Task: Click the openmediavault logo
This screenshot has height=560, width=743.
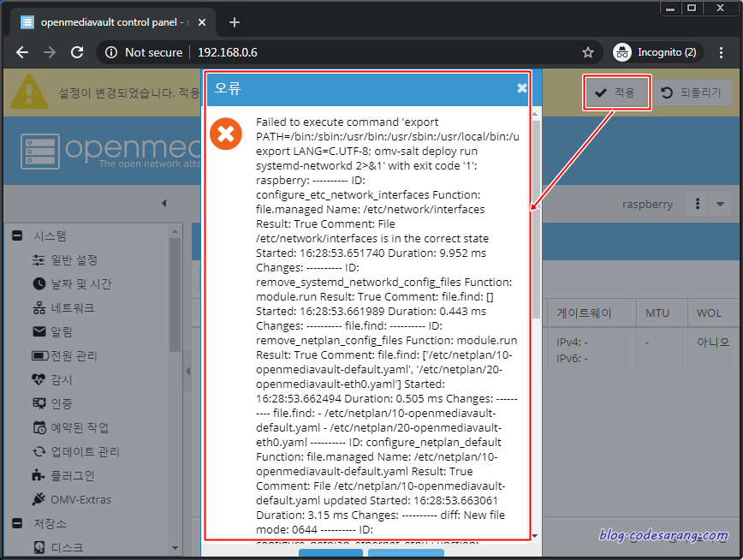Action: point(110,152)
